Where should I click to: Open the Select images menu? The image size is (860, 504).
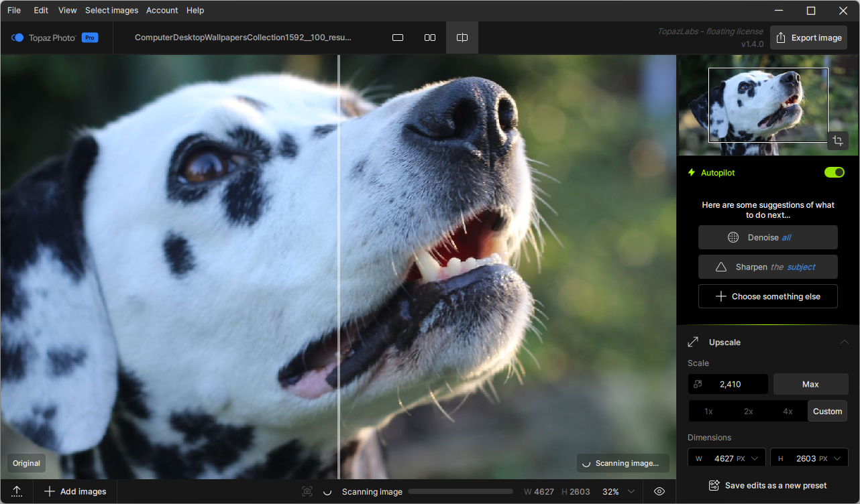pyautogui.click(x=111, y=10)
